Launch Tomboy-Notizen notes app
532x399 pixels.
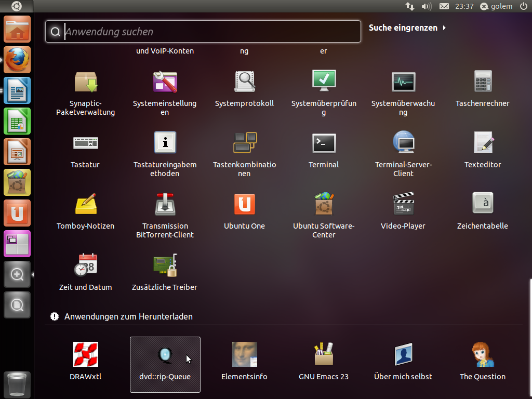tap(86, 205)
